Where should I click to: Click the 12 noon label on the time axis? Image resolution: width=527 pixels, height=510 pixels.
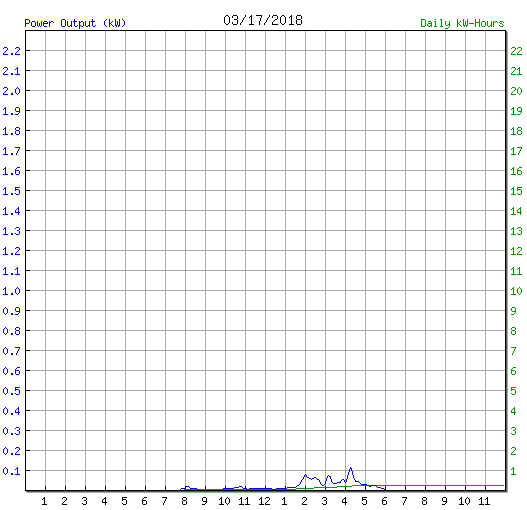pos(265,501)
